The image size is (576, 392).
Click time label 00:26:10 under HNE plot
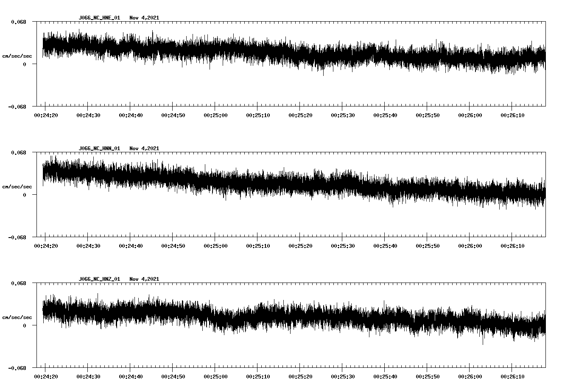point(512,115)
